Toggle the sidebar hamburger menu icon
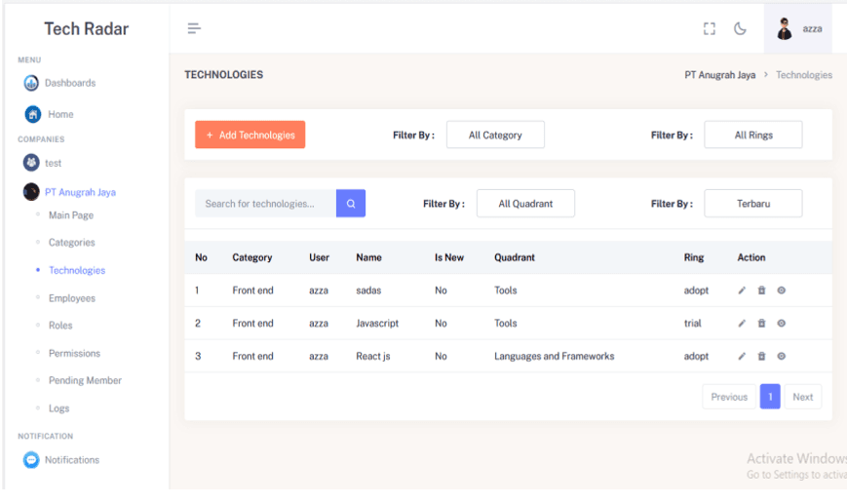This screenshot has width=847, height=504. click(194, 28)
